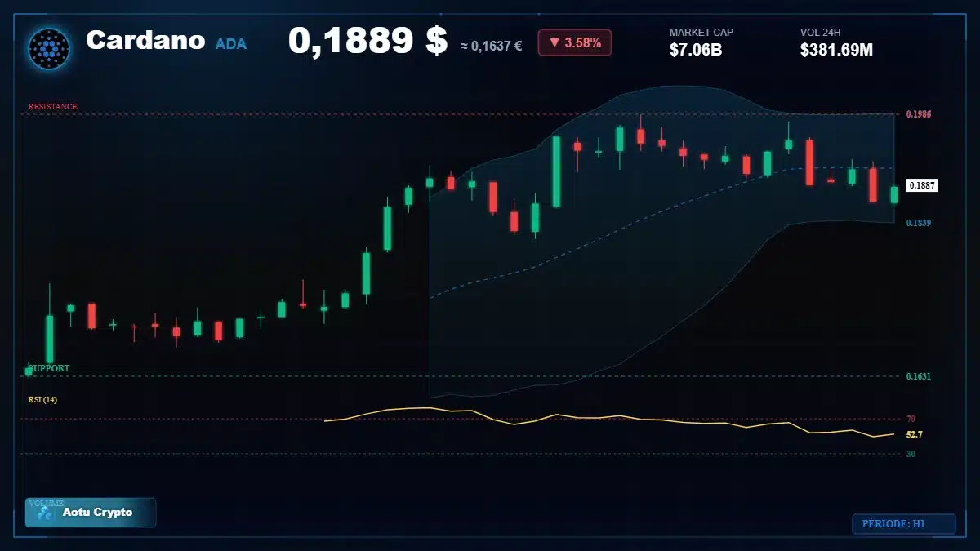The image size is (980, 551).
Task: Click the 0.1631 support price label
Action: tap(919, 376)
